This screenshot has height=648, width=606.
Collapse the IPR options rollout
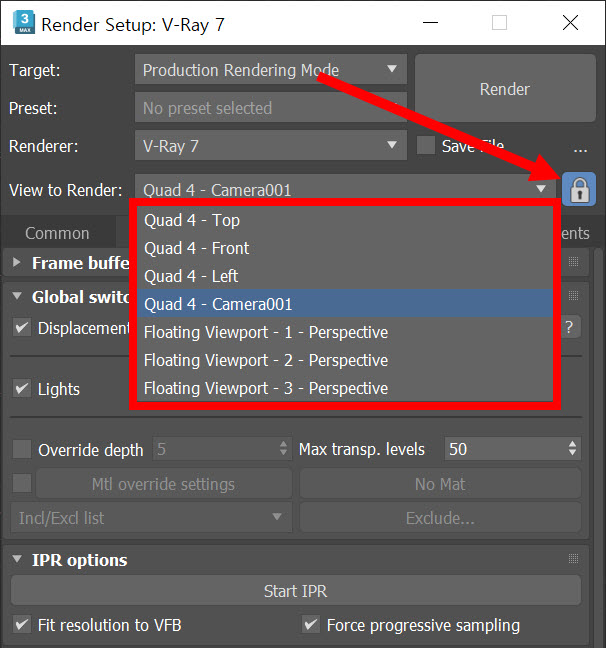point(17,559)
